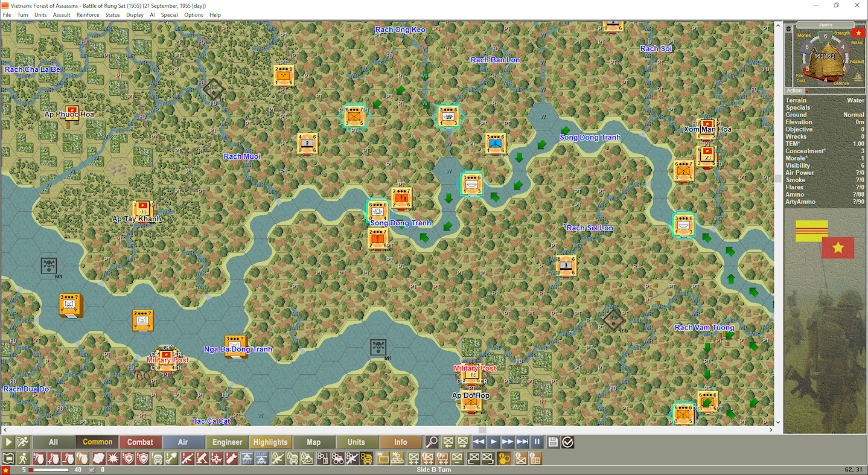This screenshot has width=868, height=475.
Task: Click the floppy disk save icon
Action: click(553, 442)
